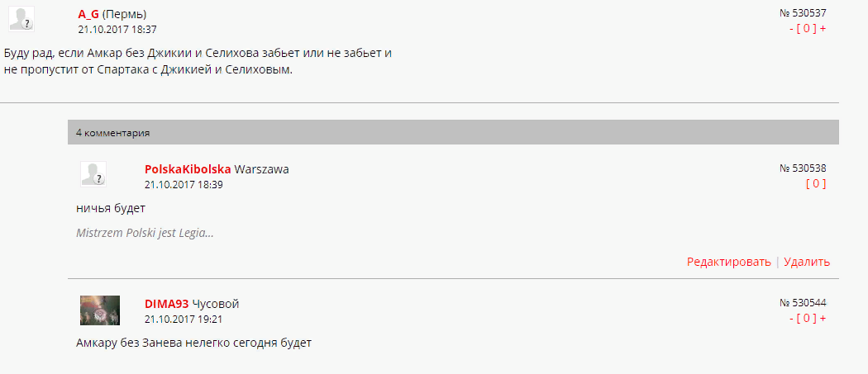
Task: Click A_G's blank avatar placeholder
Action: [x=26, y=19]
